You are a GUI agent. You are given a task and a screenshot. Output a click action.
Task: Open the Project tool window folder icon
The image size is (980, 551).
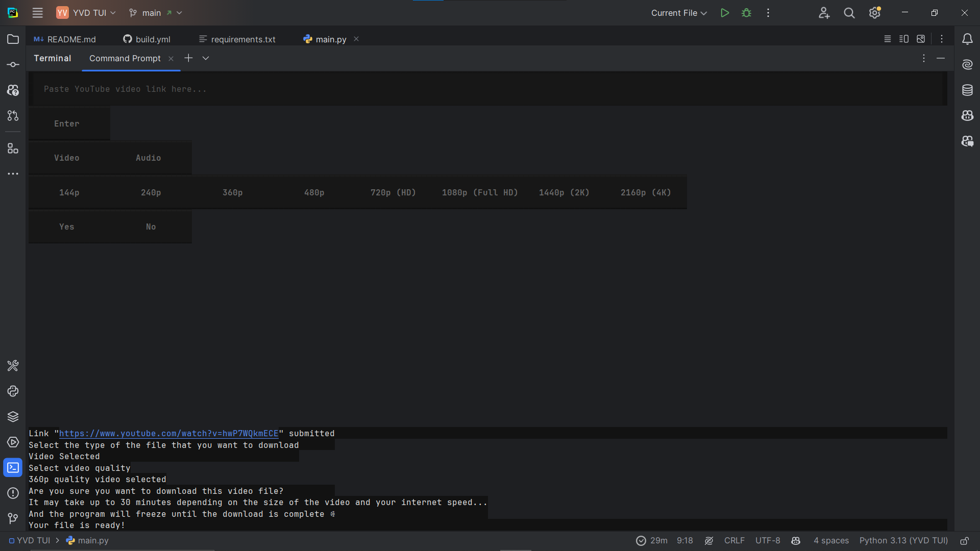coord(13,39)
